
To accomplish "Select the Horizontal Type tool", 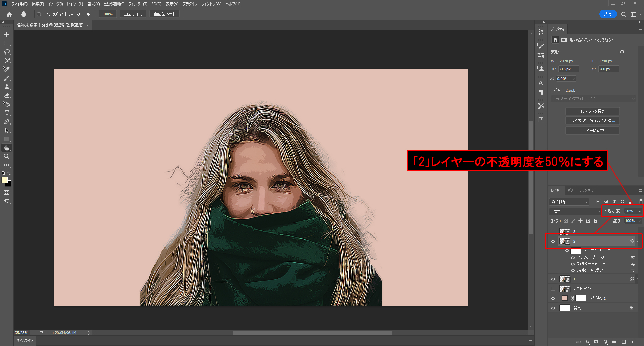I will pyautogui.click(x=7, y=113).
